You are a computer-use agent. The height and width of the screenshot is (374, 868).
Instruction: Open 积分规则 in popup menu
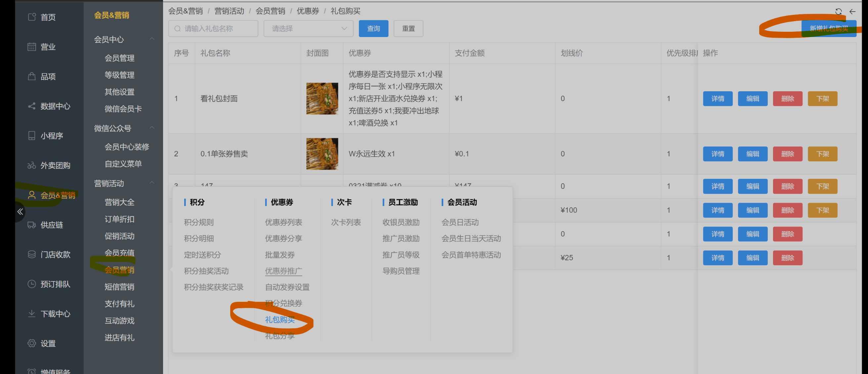click(199, 222)
